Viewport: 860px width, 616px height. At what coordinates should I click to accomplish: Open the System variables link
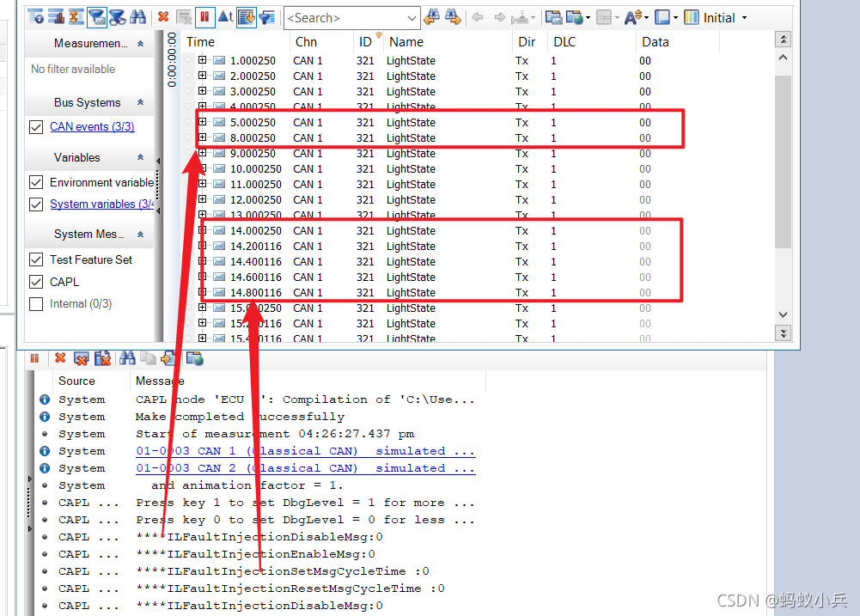point(102,204)
